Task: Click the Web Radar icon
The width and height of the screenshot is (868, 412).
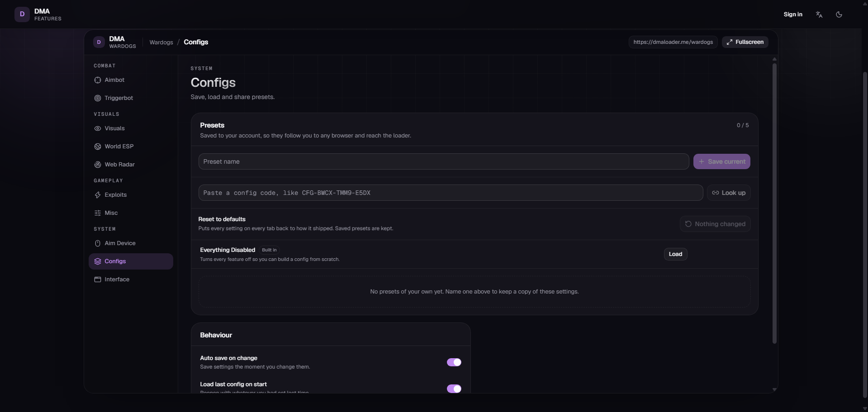Action: tap(97, 165)
